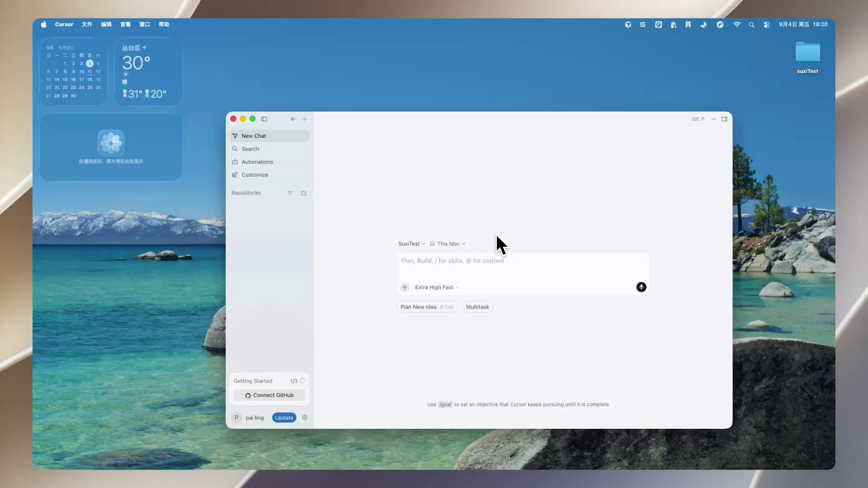The height and width of the screenshot is (488, 868).
Task: Toggle the right side panel icon
Action: pos(724,119)
